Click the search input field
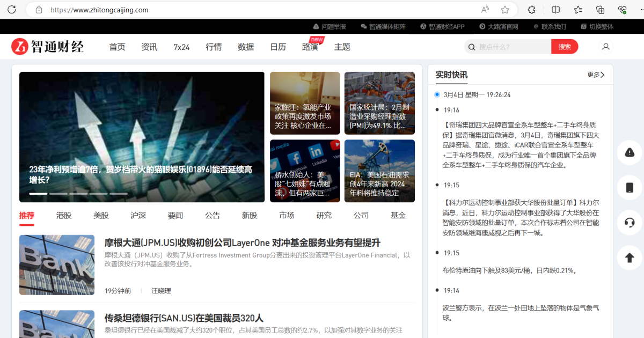Image resolution: width=644 pixels, height=338 pixels. coord(510,47)
